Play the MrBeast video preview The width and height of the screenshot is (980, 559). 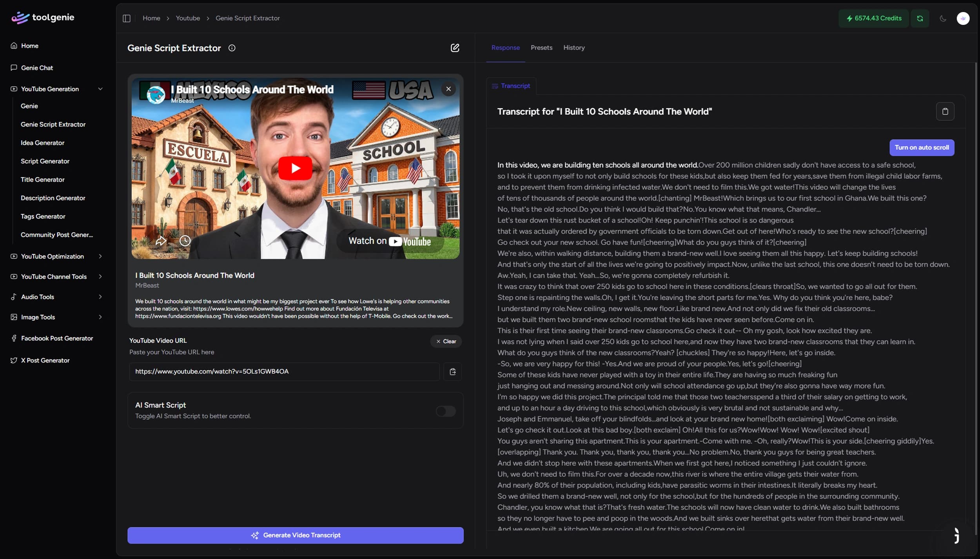click(x=295, y=168)
